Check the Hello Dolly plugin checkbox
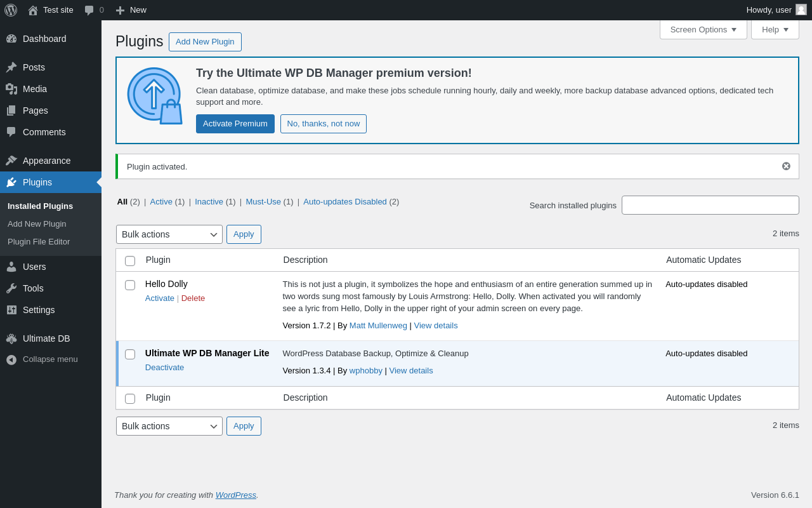The image size is (812, 508). click(130, 285)
